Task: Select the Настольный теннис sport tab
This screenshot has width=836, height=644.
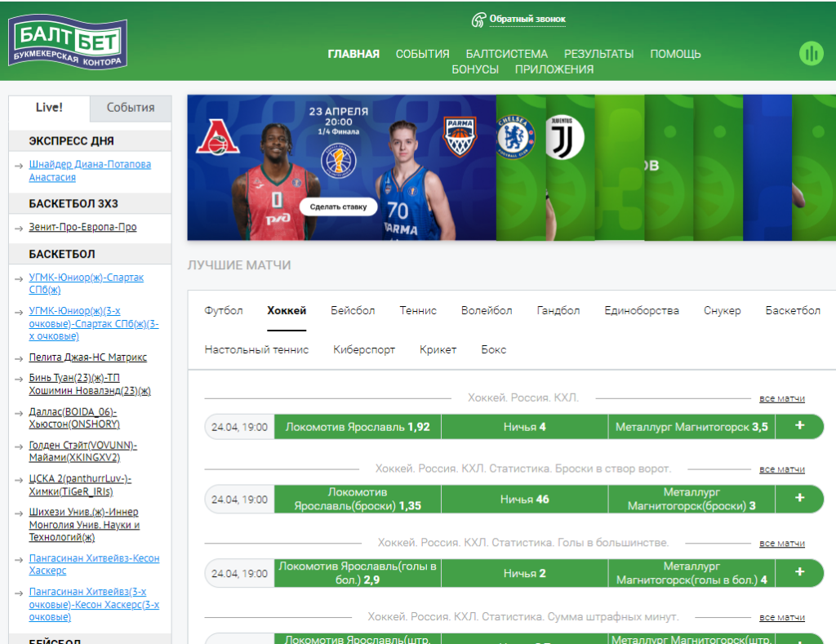Action: 256,349
